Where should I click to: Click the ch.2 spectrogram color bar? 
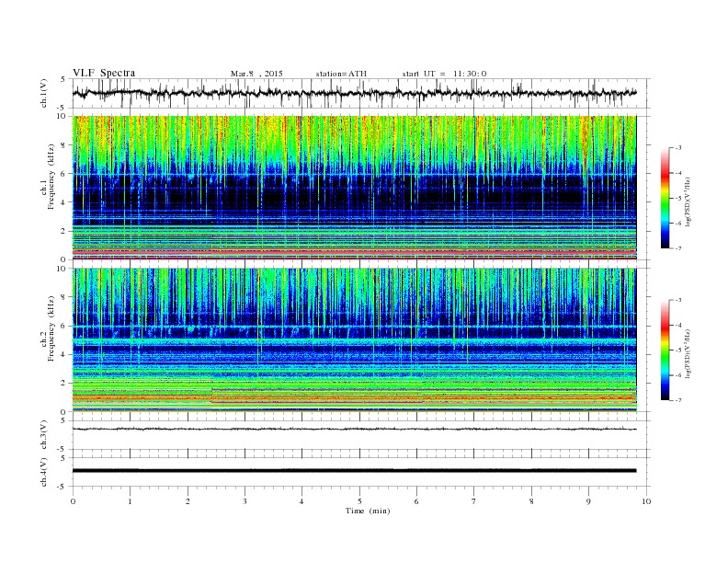(665, 350)
